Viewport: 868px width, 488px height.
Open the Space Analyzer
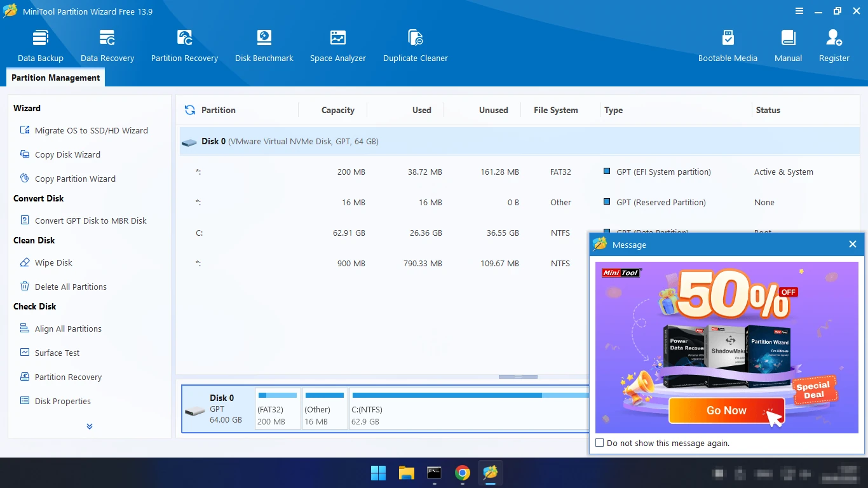click(338, 46)
